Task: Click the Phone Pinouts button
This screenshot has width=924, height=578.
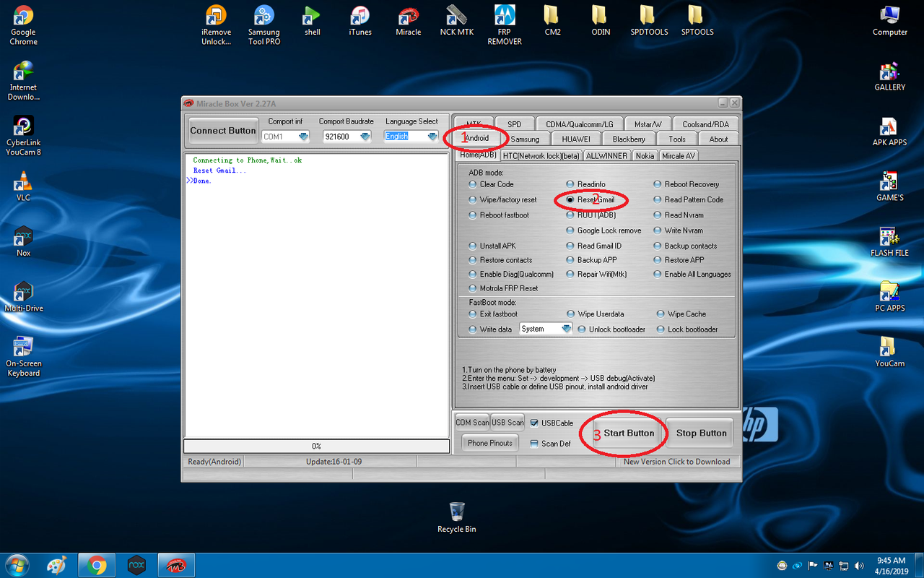Action: tap(490, 443)
